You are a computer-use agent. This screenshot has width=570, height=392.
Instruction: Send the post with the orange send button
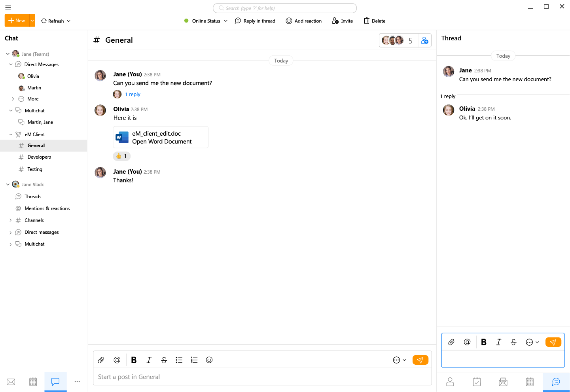coord(420,360)
